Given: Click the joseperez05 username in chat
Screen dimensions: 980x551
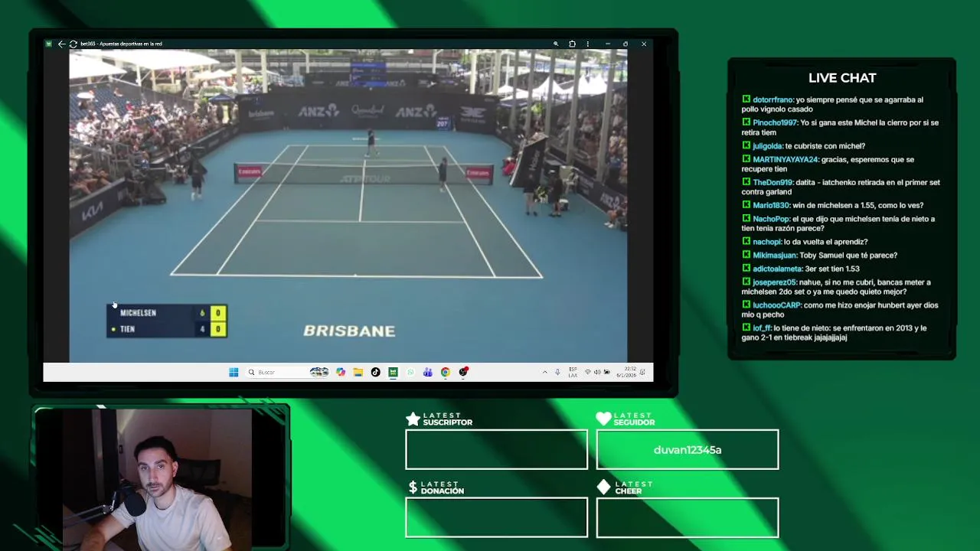Looking at the screenshot, I should [776, 282].
